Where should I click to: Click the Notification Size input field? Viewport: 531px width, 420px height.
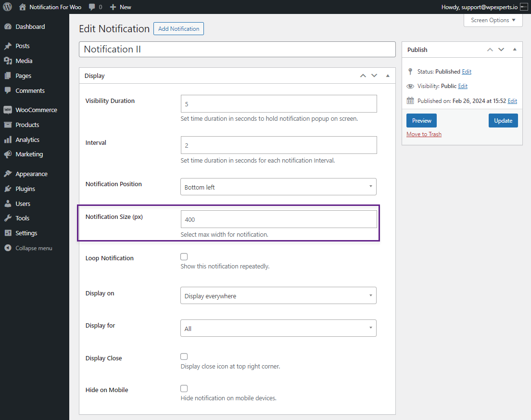tap(278, 219)
